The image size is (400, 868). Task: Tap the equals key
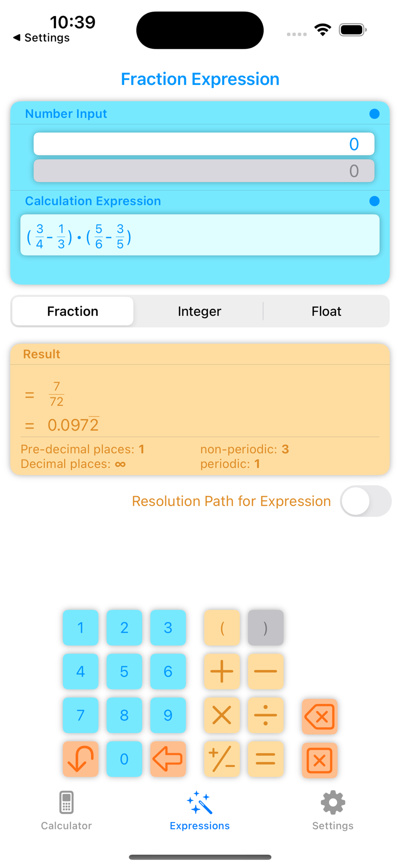[266, 759]
